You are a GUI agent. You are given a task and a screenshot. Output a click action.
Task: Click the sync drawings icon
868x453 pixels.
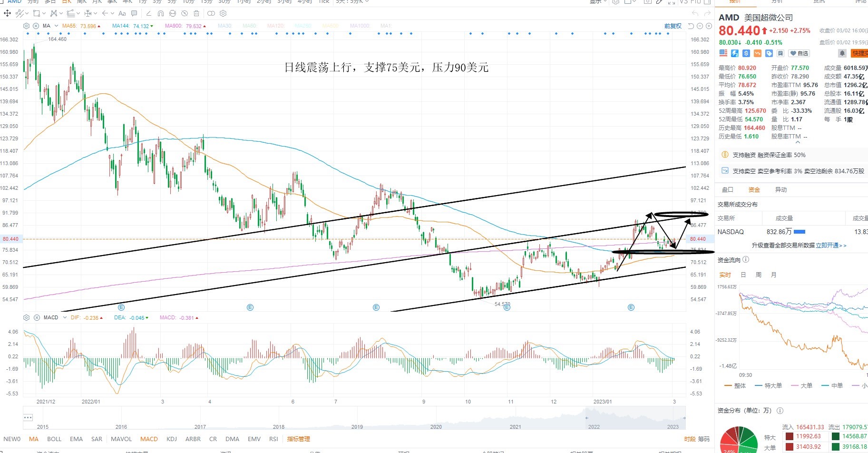pyautogui.click(x=173, y=13)
